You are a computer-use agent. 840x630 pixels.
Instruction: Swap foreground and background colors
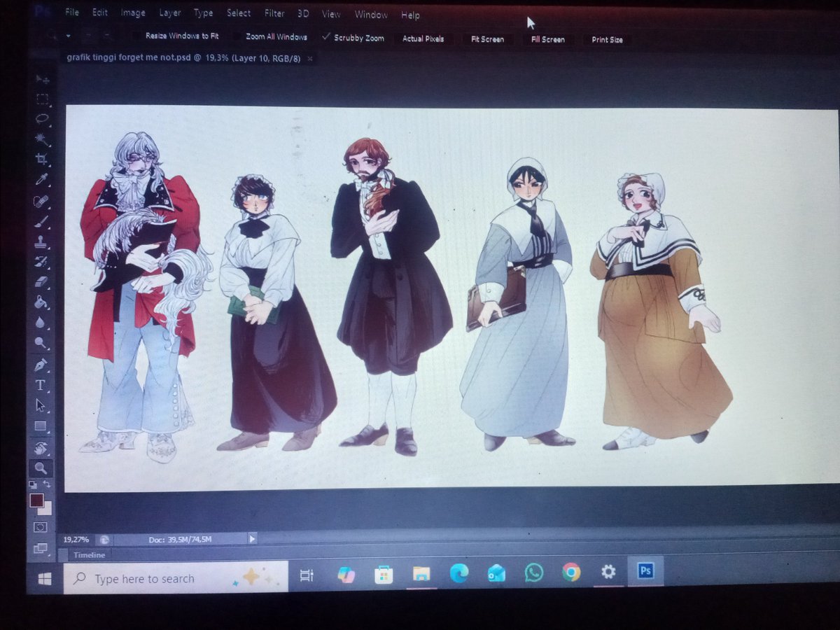point(47,484)
